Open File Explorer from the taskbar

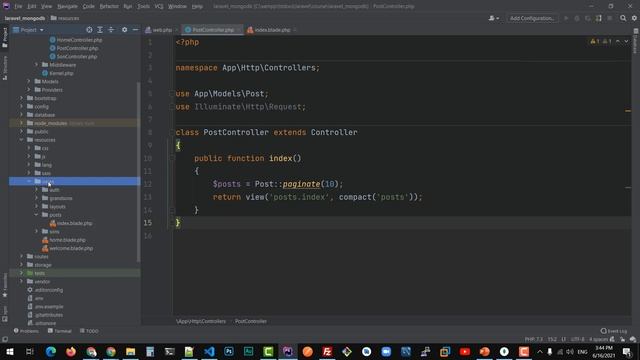pyautogui.click(x=131, y=351)
